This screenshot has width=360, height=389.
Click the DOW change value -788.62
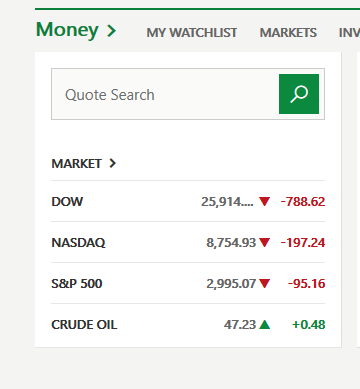pos(303,202)
